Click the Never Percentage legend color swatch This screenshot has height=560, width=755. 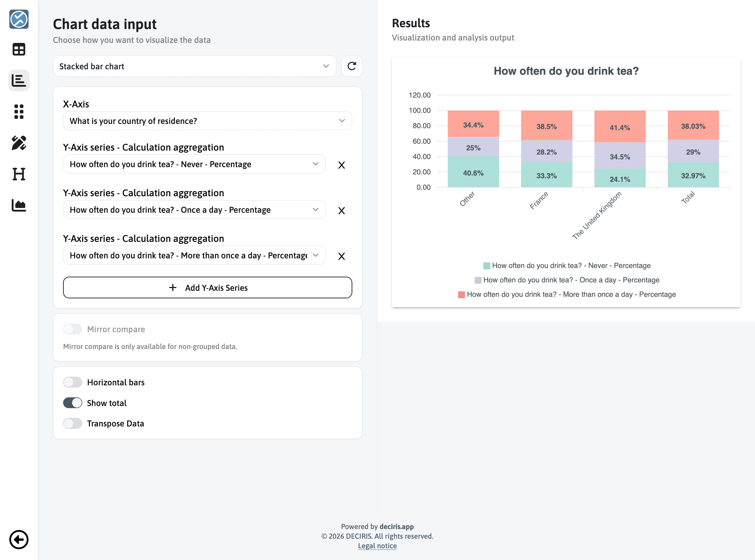tap(487, 266)
